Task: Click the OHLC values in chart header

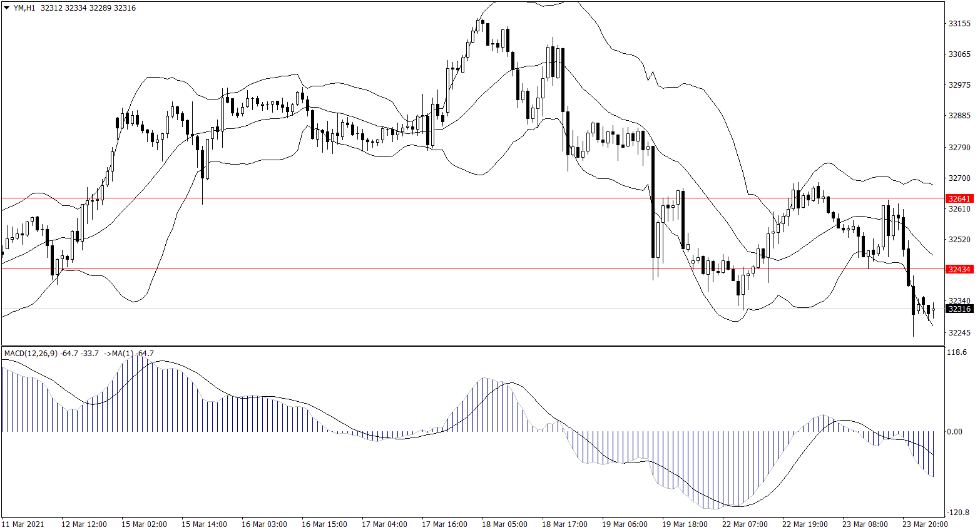Action: tap(88, 8)
